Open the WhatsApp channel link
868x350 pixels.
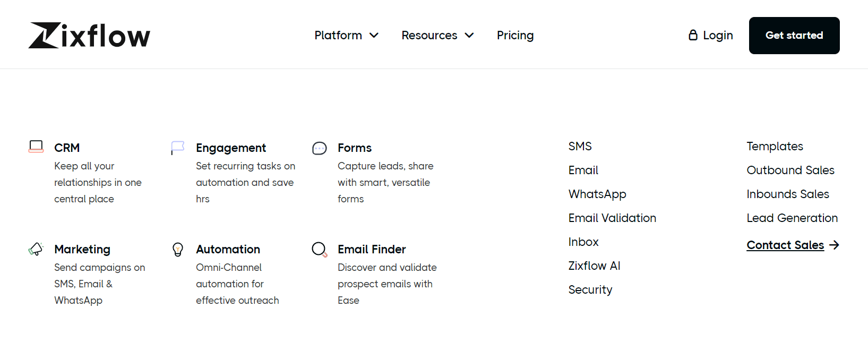pyautogui.click(x=597, y=194)
